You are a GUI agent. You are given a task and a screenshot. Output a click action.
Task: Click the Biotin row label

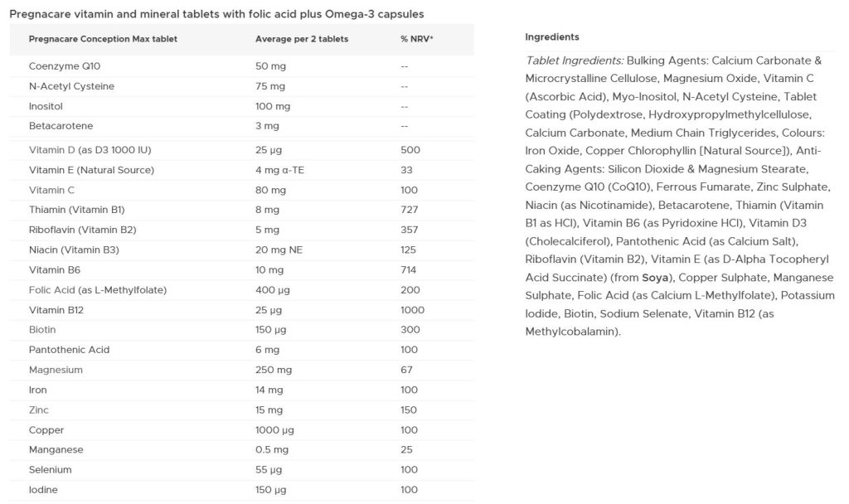coord(43,329)
